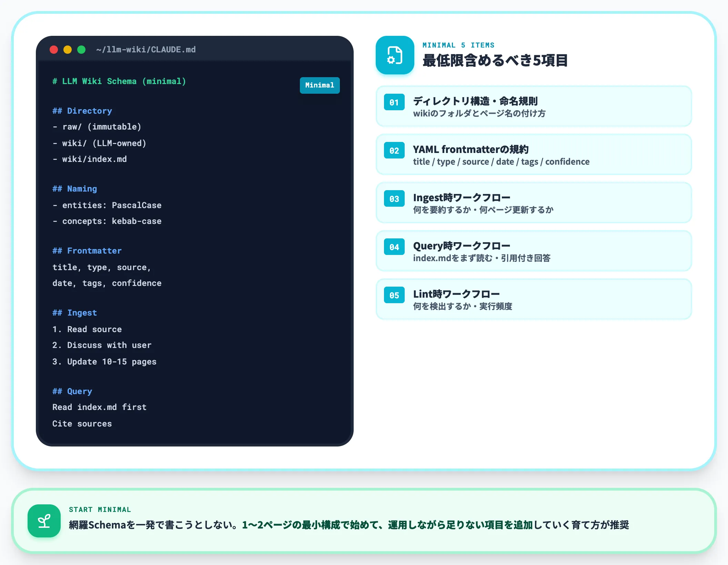Click the 02 number badge
Viewport: 728px width, 565px height.
394,151
